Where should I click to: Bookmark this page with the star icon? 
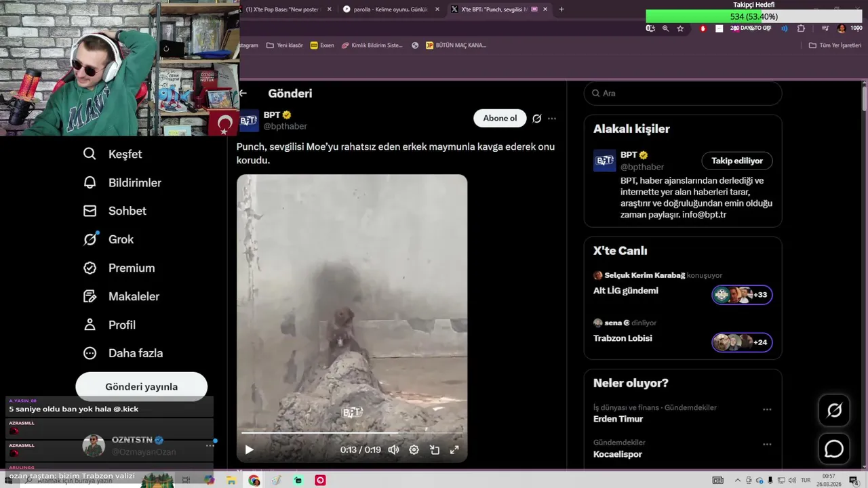click(x=680, y=28)
